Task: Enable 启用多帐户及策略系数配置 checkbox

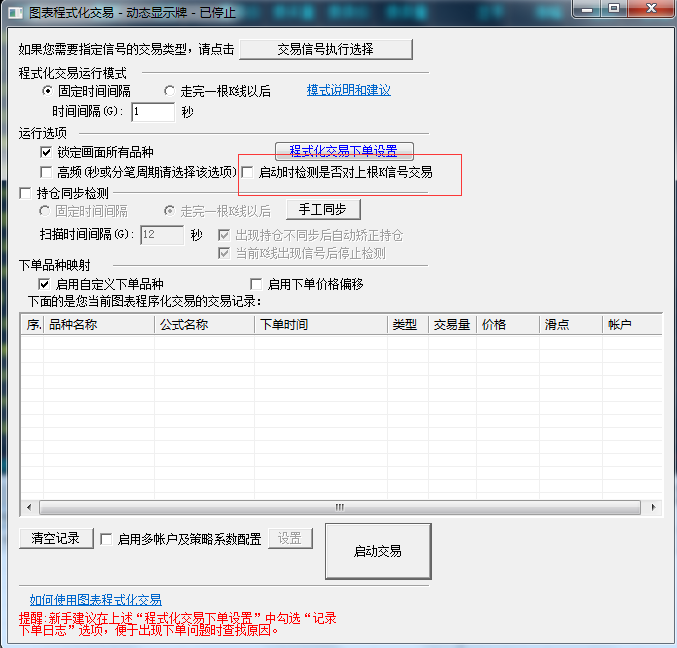Action: 106,539
